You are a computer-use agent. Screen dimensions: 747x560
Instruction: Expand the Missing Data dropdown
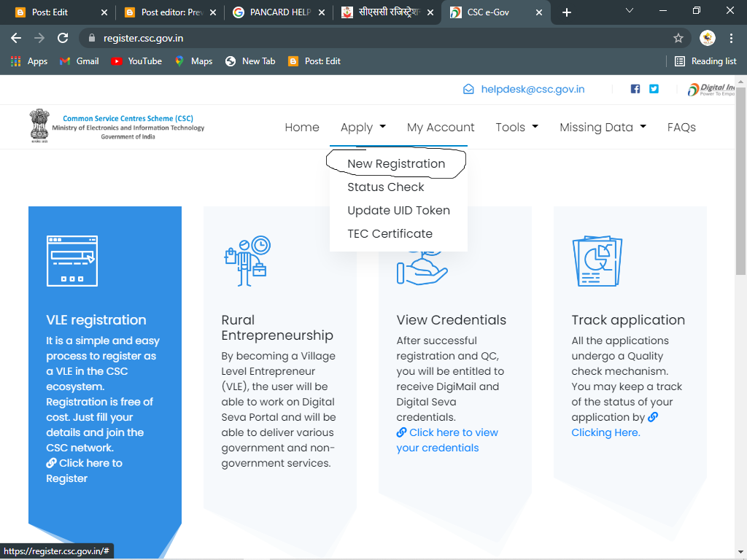(603, 127)
